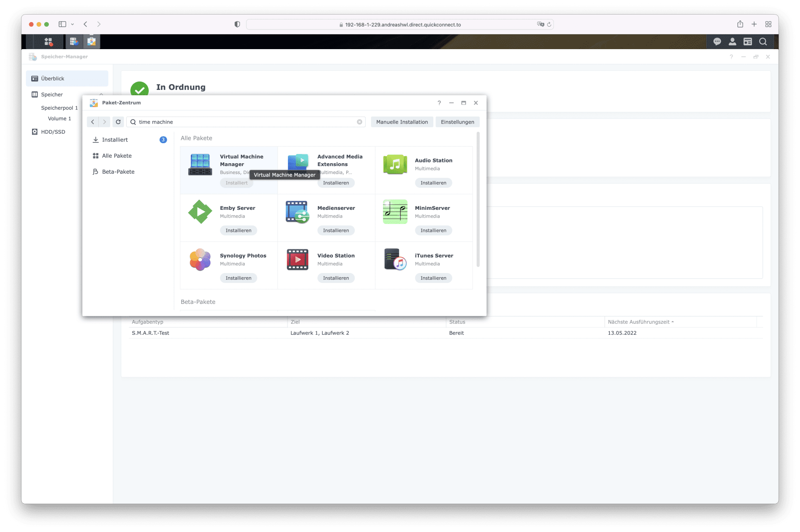Open the Medienserver package icon

(x=297, y=212)
